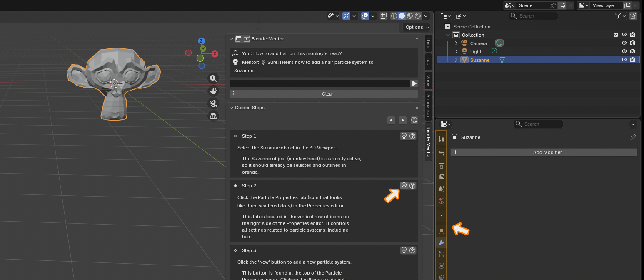Click the lightbulb hint icon for Step 2

404,186
